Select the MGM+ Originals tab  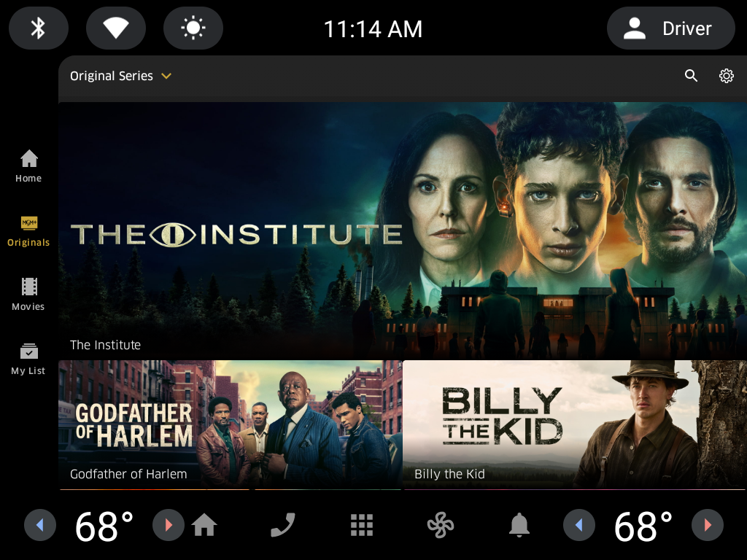(28, 231)
